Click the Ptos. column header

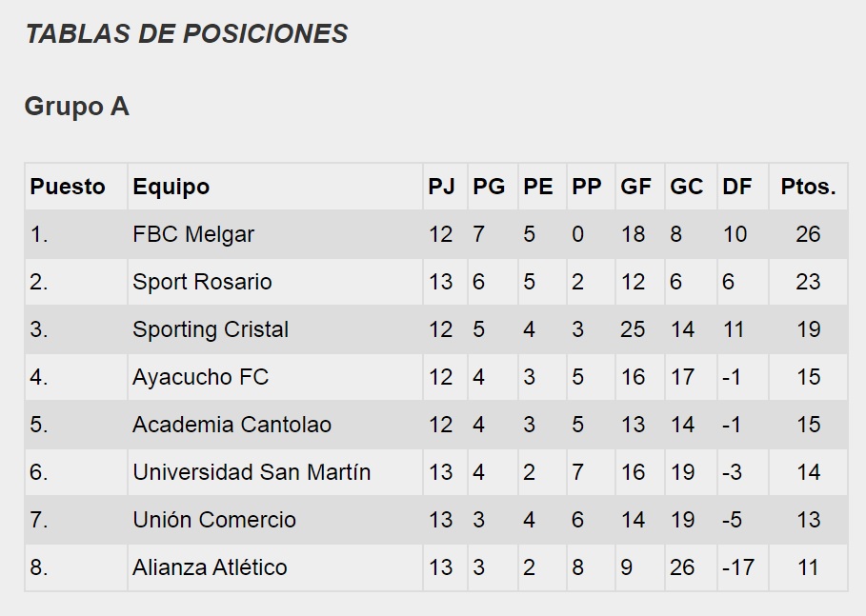pyautogui.click(x=808, y=187)
